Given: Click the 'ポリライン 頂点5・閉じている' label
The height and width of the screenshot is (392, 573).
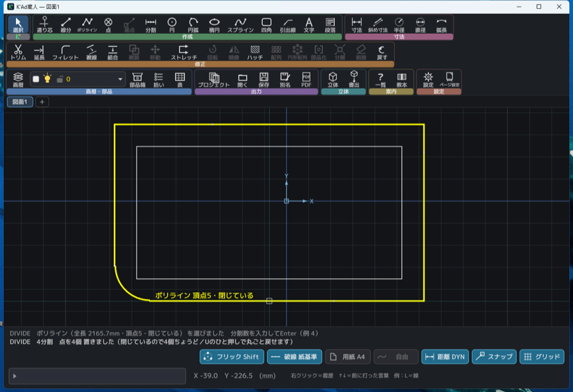Looking at the screenshot, I should [204, 295].
